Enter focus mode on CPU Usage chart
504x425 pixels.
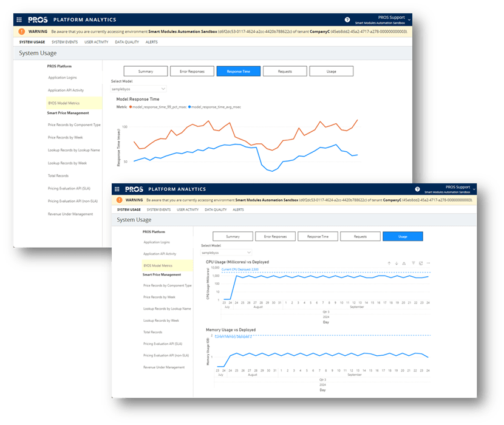421,263
